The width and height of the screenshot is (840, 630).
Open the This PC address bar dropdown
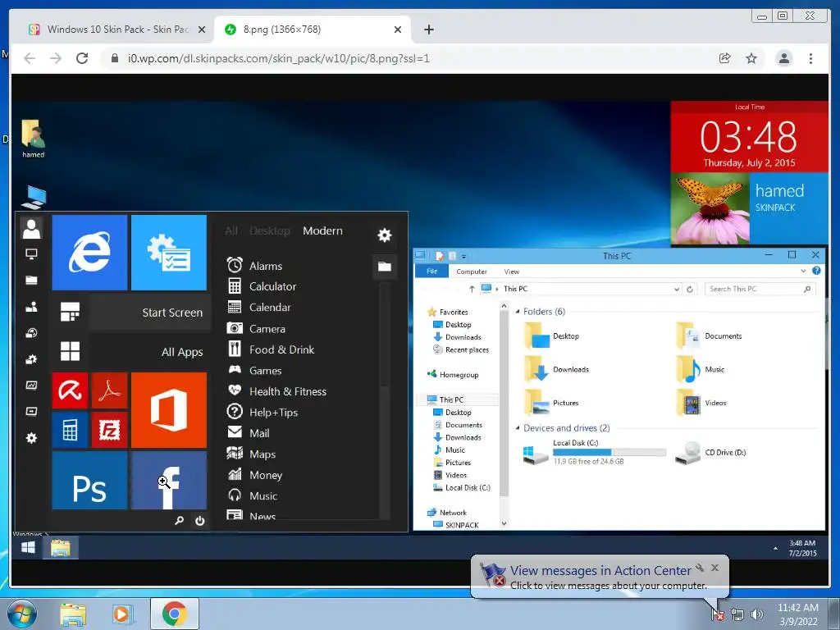tap(677, 290)
